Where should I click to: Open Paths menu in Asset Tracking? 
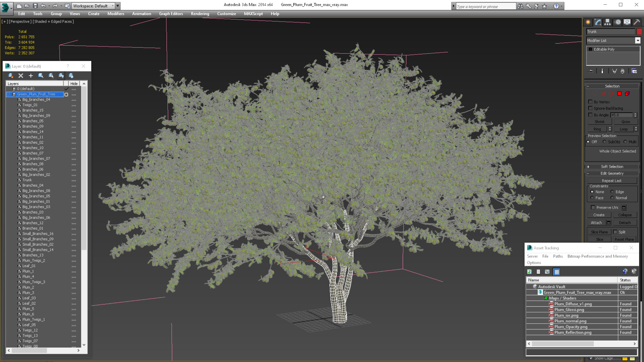pos(558,256)
